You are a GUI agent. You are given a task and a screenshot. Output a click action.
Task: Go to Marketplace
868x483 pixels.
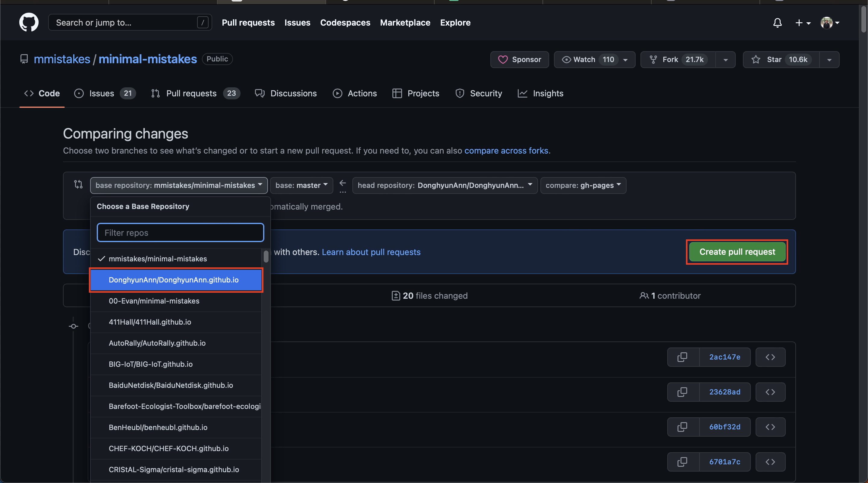pos(405,23)
